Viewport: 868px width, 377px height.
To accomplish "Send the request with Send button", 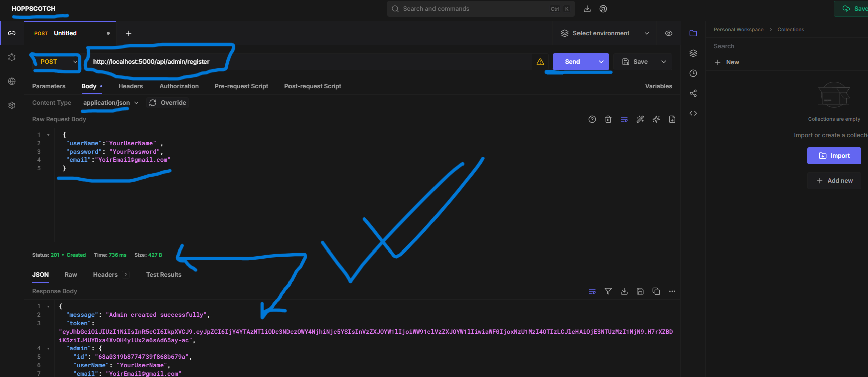I will [572, 62].
